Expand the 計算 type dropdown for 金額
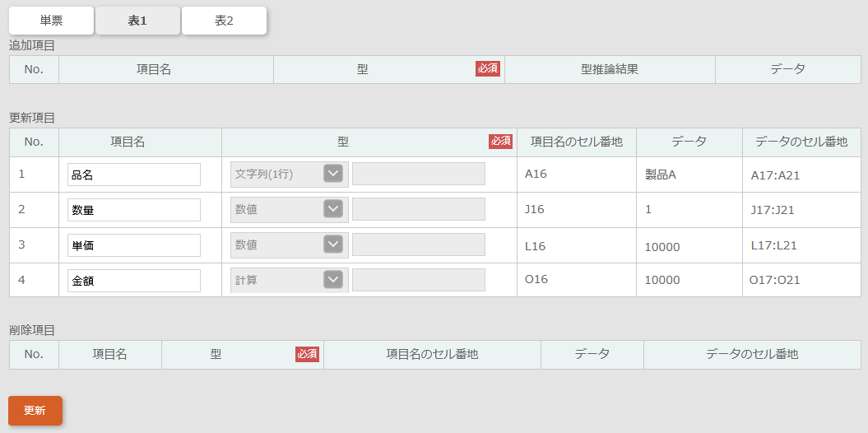The height and width of the screenshot is (433, 868). 333,280
